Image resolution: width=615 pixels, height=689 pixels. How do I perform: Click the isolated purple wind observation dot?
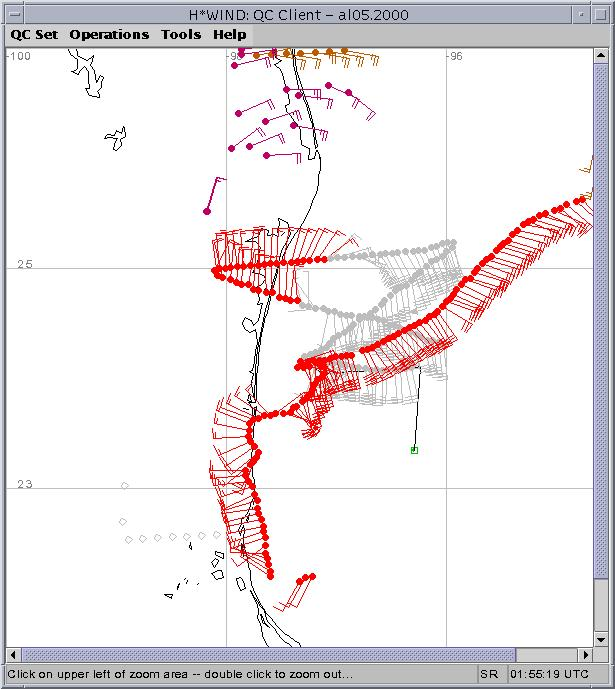pyautogui.click(x=207, y=211)
